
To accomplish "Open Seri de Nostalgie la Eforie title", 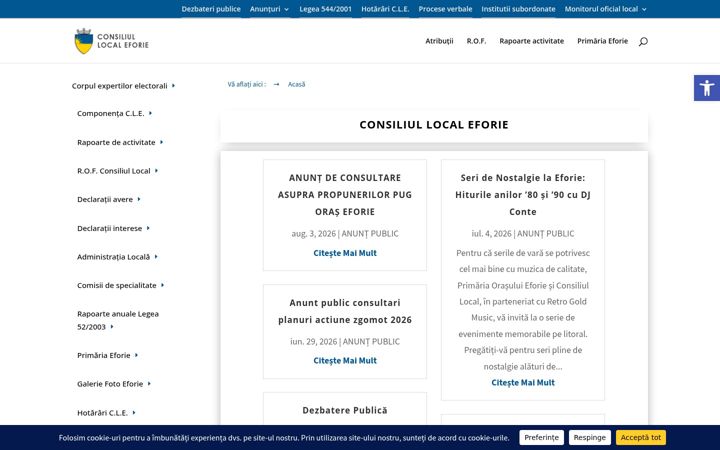I will [523, 195].
